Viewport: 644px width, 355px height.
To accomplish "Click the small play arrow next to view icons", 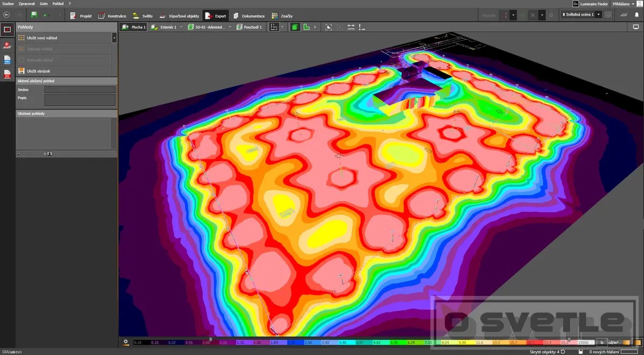I will (315, 27).
